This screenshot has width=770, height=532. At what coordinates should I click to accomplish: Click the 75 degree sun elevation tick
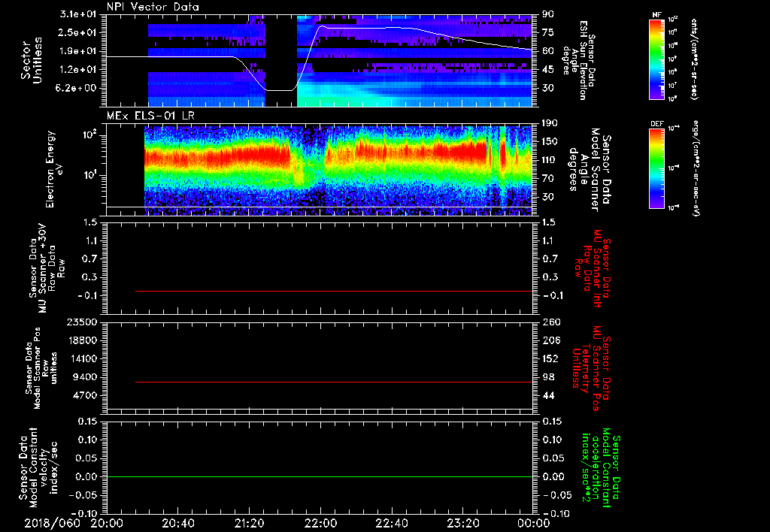pyautogui.click(x=548, y=32)
